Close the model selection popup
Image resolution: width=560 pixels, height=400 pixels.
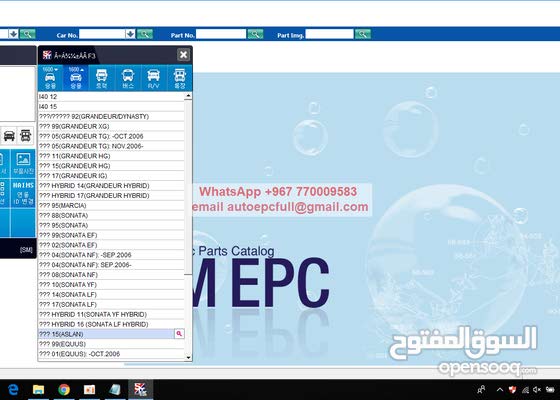183,55
